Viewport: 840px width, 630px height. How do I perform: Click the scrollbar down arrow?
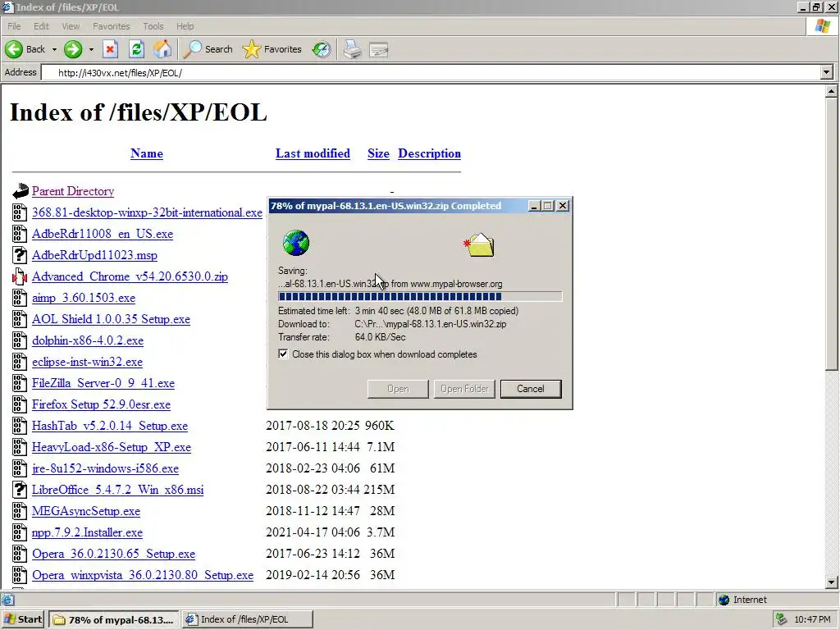click(x=831, y=582)
